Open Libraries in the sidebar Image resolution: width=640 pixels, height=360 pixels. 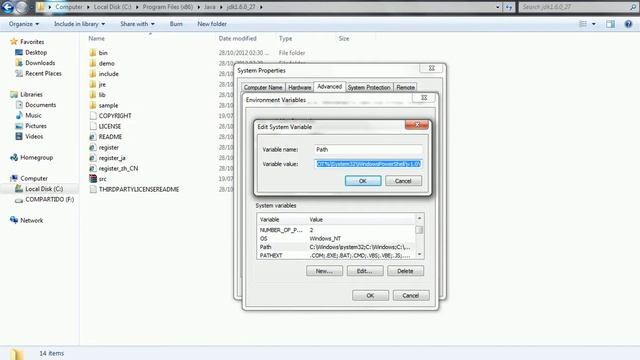31,94
